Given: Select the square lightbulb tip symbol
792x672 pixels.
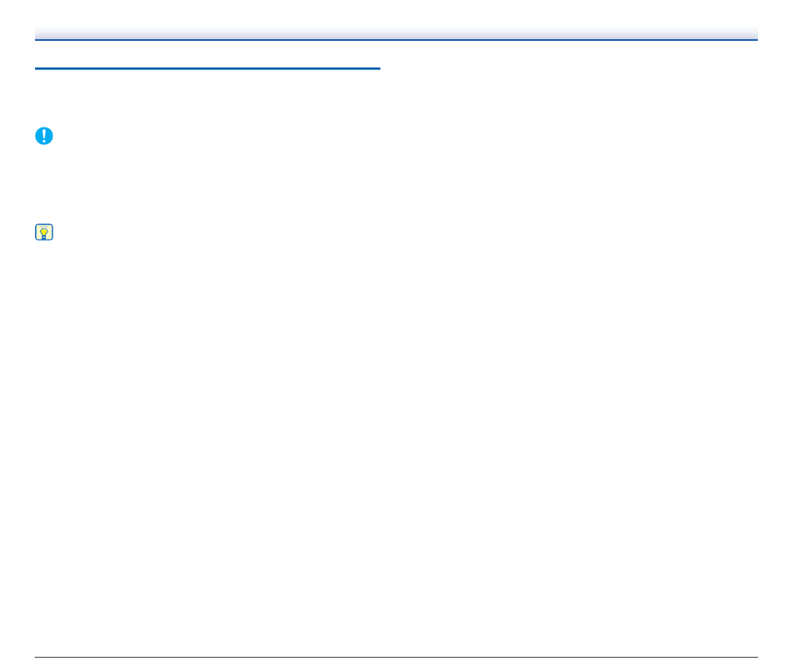Looking at the screenshot, I should [x=44, y=233].
